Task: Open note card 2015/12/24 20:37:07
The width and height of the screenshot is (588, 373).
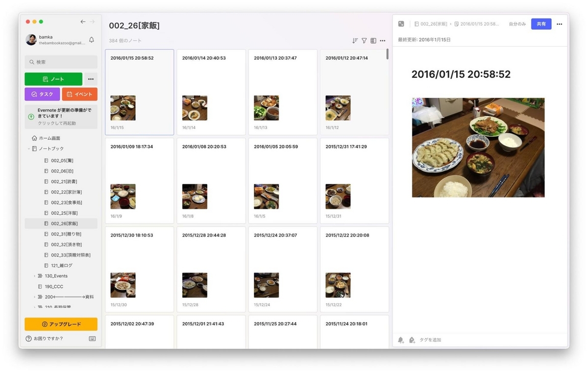Action: [283, 270]
